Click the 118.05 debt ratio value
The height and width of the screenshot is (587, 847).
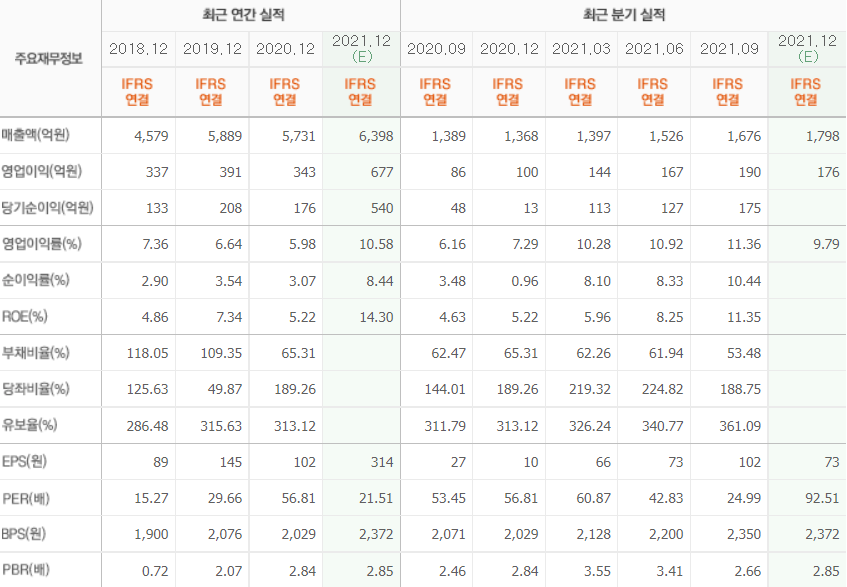pyautogui.click(x=147, y=354)
